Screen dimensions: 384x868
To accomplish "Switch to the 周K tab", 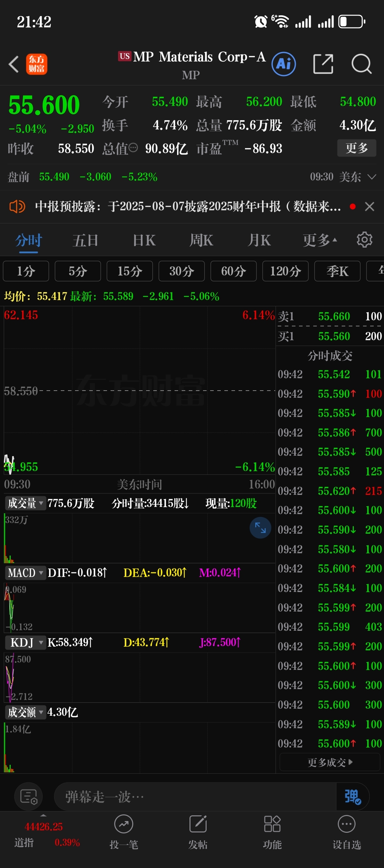I will pyautogui.click(x=201, y=240).
